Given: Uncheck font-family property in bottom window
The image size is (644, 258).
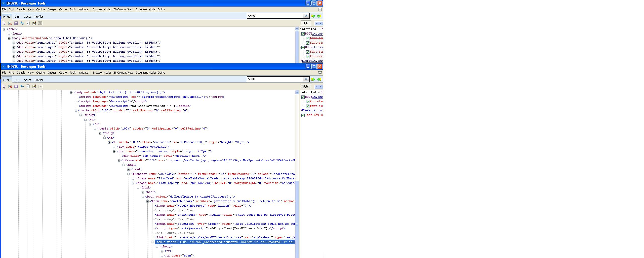Looking at the screenshot, I should point(308,102).
